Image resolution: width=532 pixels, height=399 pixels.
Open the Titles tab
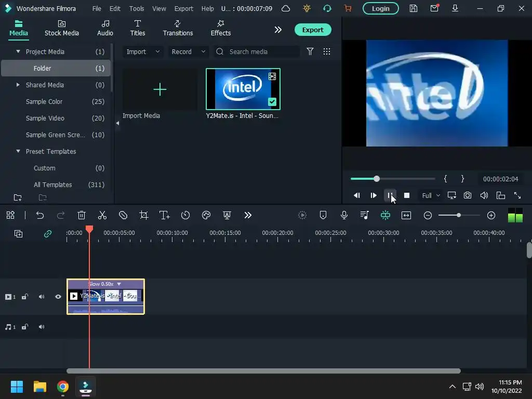click(137, 28)
